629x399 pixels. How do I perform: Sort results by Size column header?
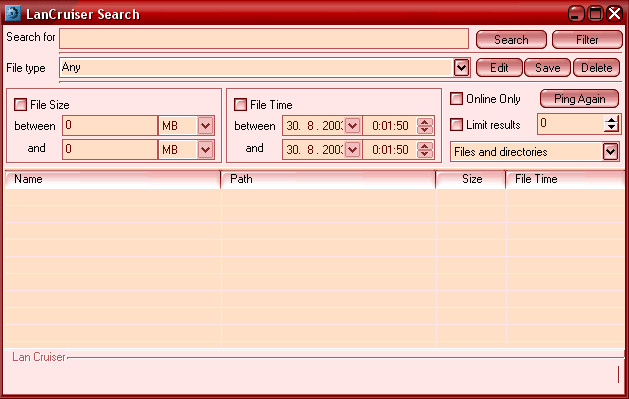pos(471,179)
